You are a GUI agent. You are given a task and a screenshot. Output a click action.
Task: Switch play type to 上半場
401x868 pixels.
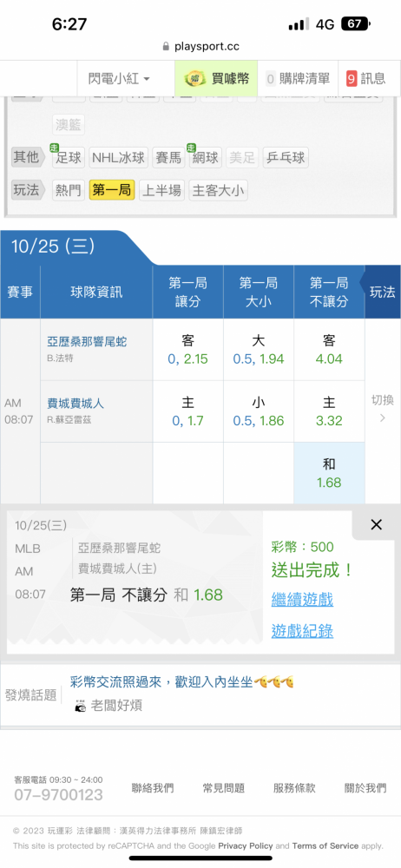click(x=161, y=190)
